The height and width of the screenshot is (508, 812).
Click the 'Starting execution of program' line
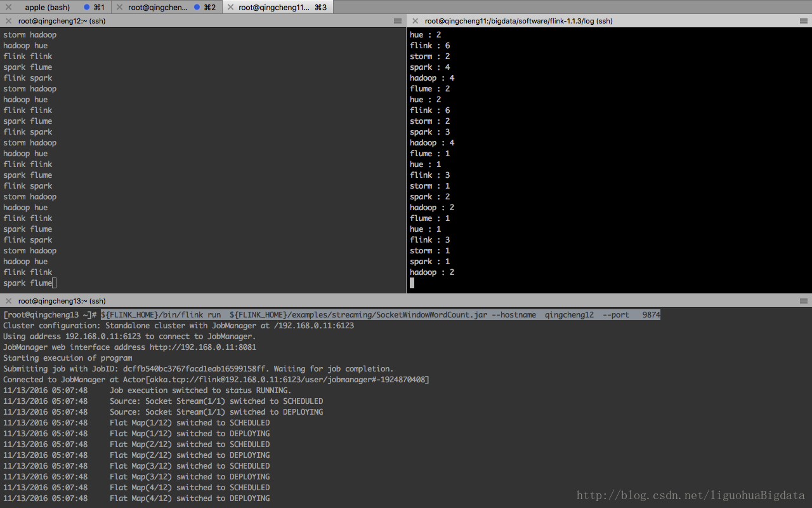coord(67,358)
